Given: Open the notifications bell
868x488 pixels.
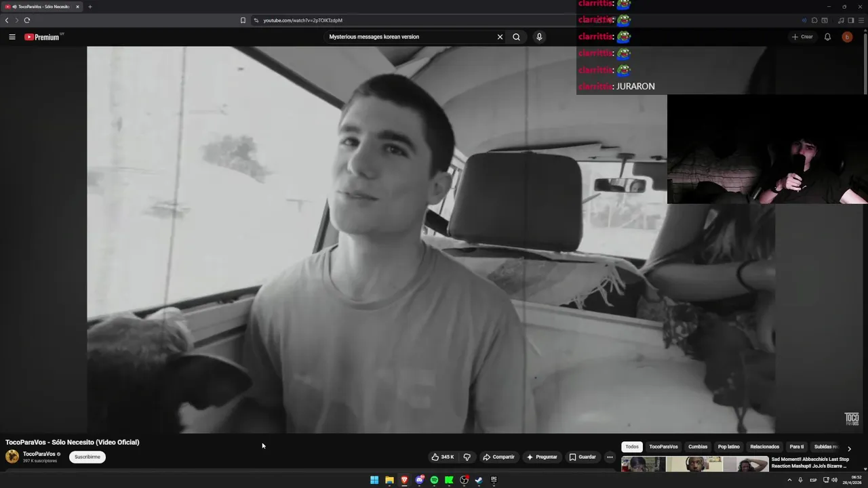Looking at the screenshot, I should point(827,37).
